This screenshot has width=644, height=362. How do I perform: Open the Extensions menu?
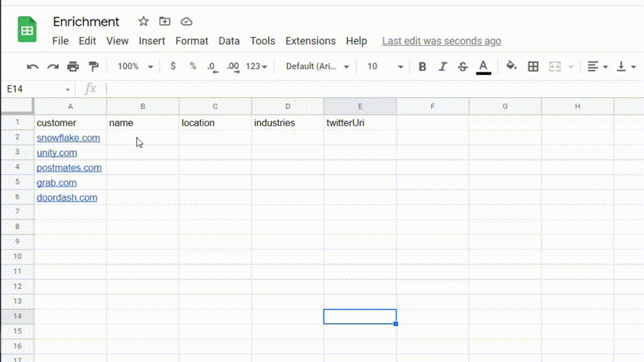point(311,41)
